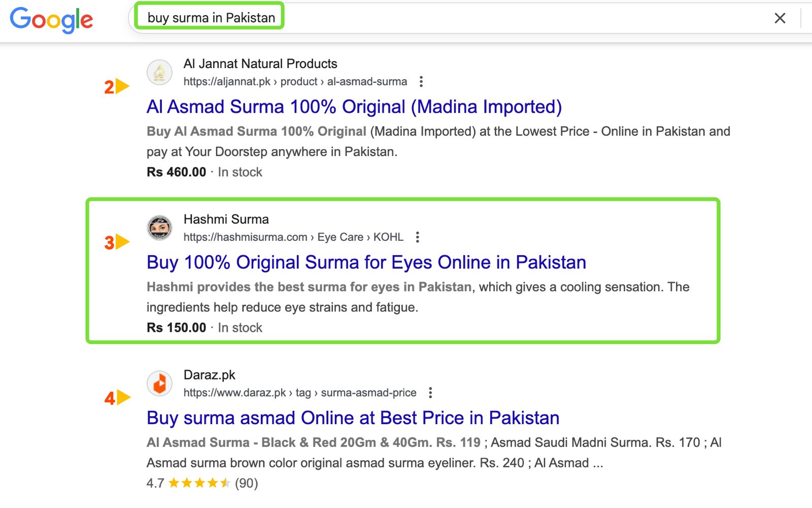The image size is (812, 508).
Task: Open 'Buy 100% Original Surma for Eyes Online' link
Action: (x=366, y=262)
